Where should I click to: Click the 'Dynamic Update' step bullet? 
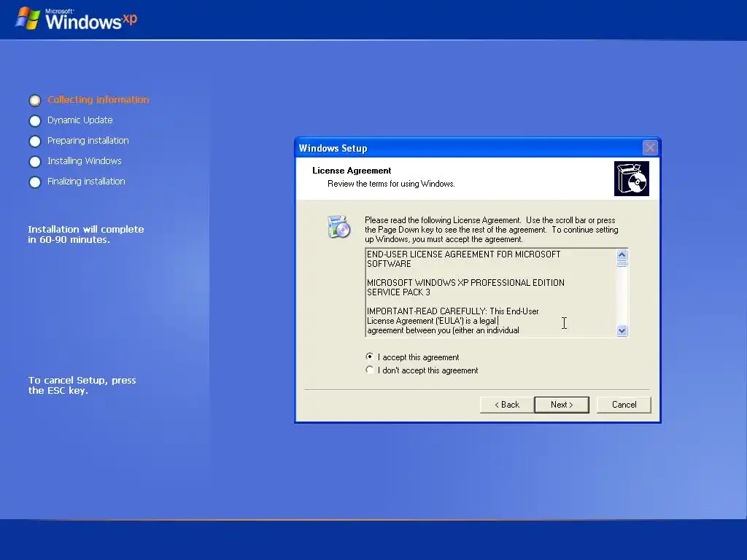tap(35, 121)
